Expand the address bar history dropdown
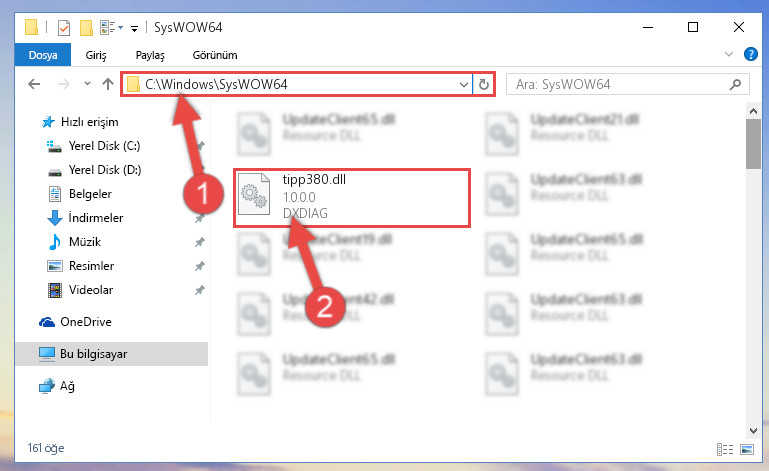 coord(463,84)
